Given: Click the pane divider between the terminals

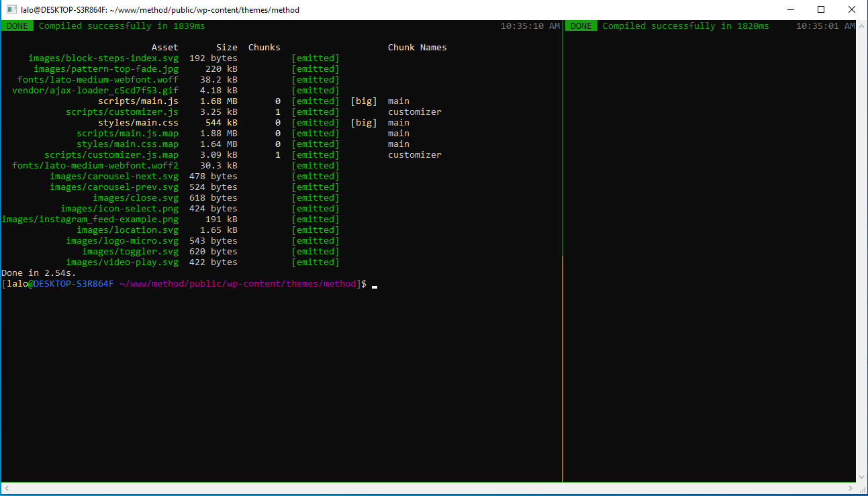Looking at the screenshot, I should pyautogui.click(x=562, y=268).
